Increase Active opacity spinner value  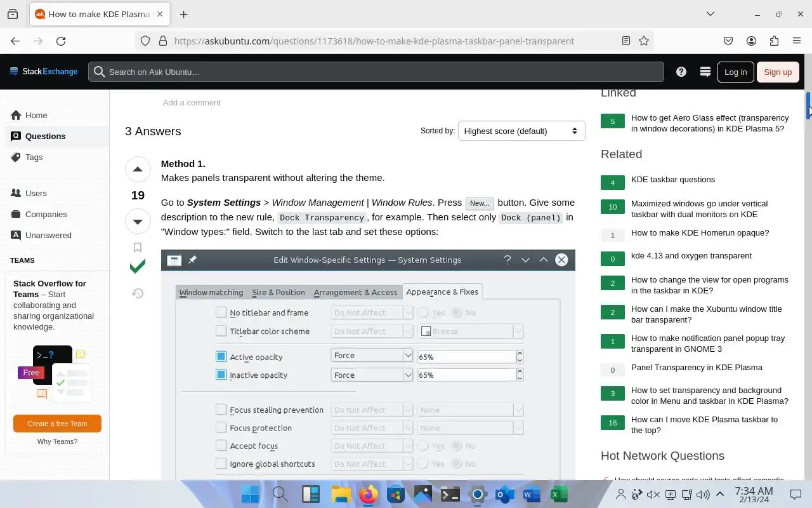(x=520, y=353)
